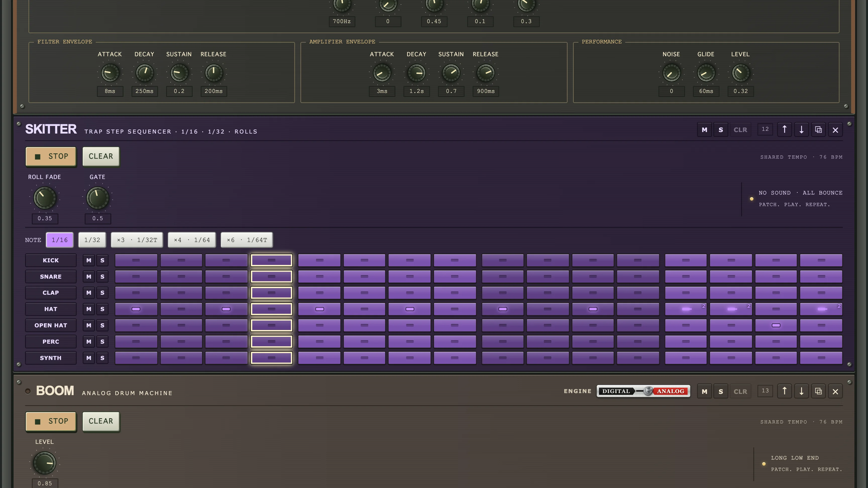The image size is (868, 488).
Task: Remove the Boom drum machine
Action: (835, 391)
